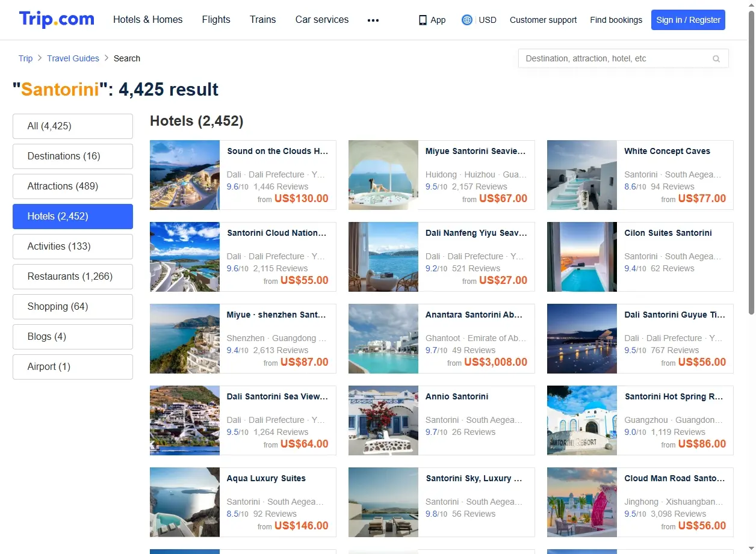Open the Flights menu
The width and height of the screenshot is (756, 554).
tap(216, 19)
